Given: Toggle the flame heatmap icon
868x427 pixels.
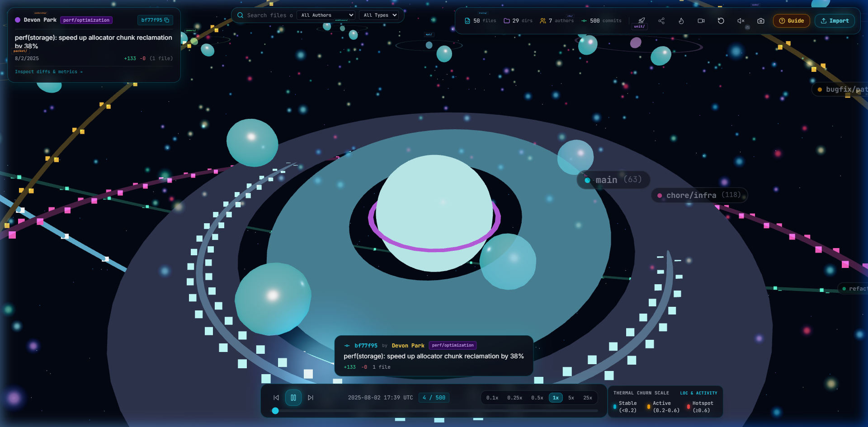Looking at the screenshot, I should (x=681, y=21).
